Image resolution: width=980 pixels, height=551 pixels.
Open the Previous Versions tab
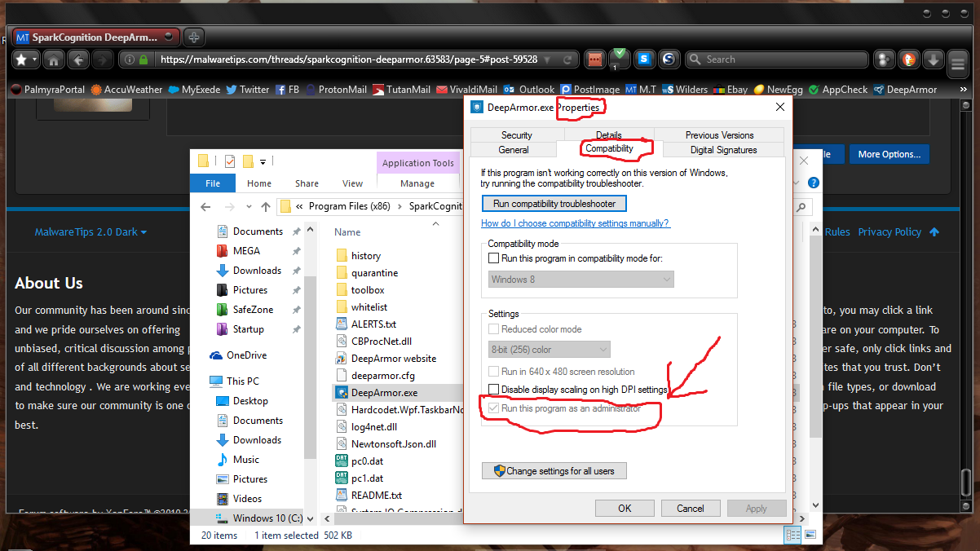point(719,135)
